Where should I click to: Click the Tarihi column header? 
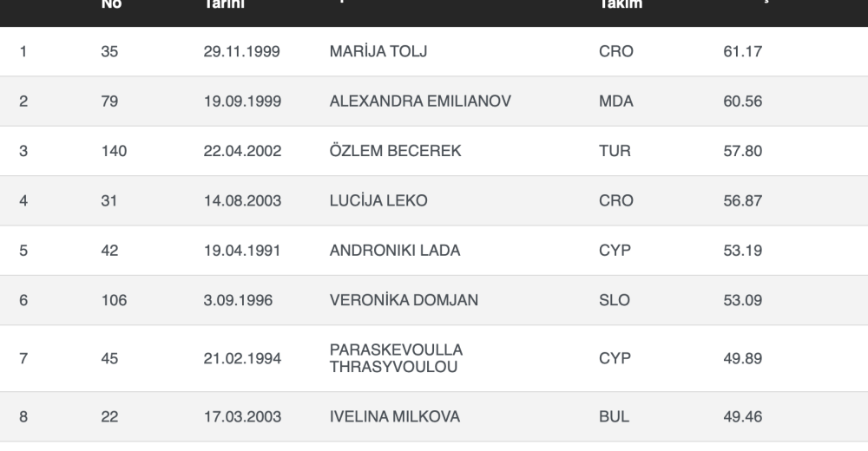(x=224, y=4)
